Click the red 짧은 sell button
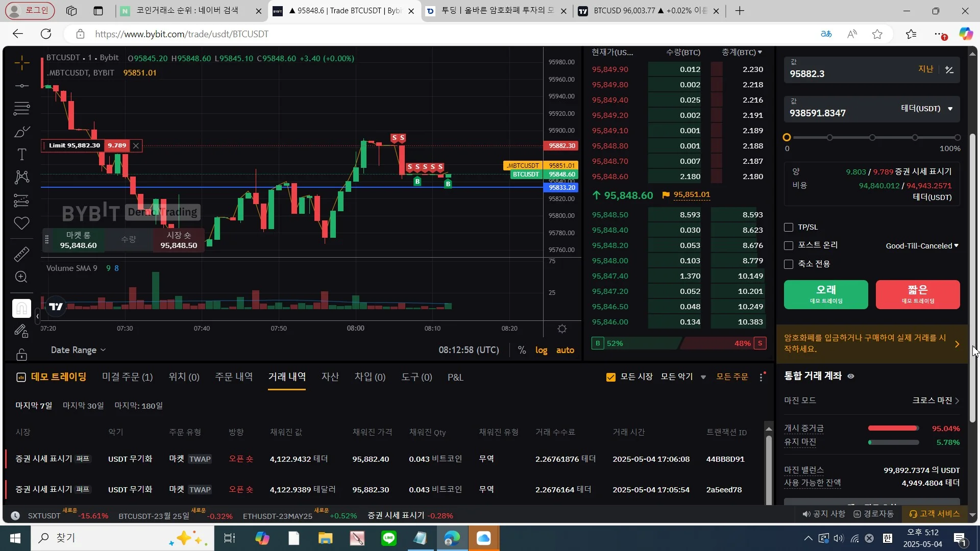Screen dimensions: 980x551 point(917,294)
